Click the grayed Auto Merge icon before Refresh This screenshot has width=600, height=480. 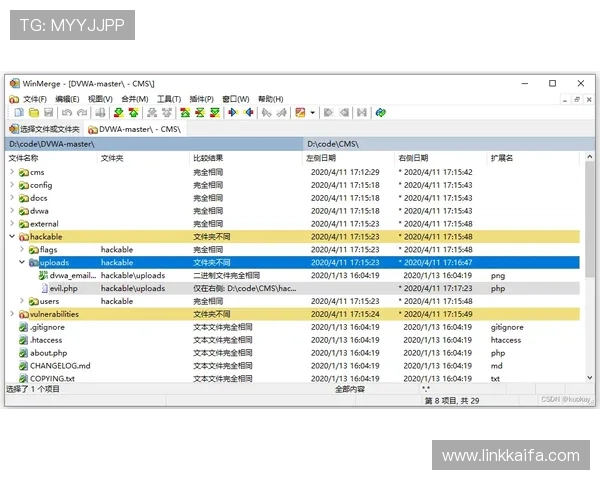point(362,113)
